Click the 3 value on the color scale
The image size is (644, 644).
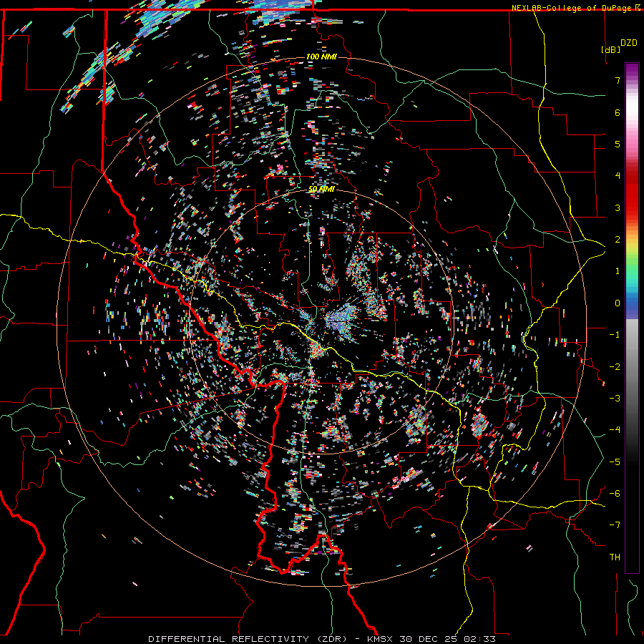point(618,208)
